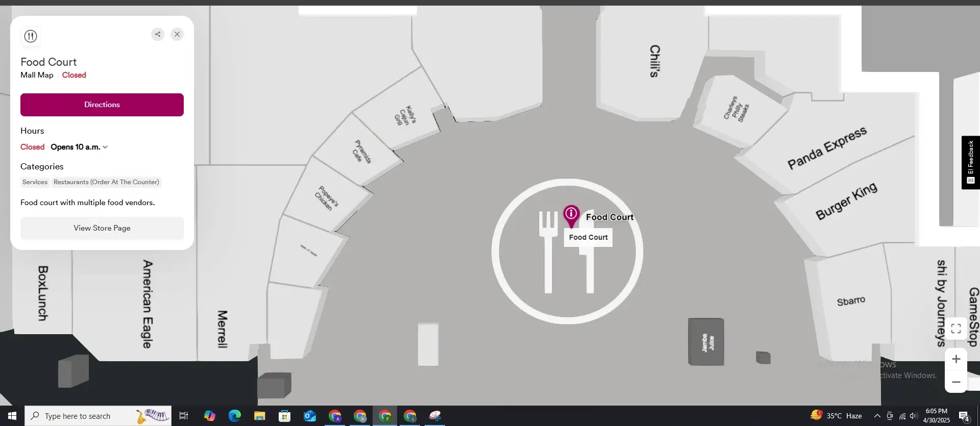Select Sbarro on the map
The width and height of the screenshot is (980, 426).
851,301
